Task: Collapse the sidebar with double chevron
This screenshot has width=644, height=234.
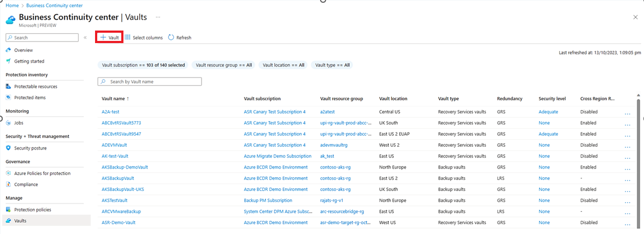Action: click(85, 37)
